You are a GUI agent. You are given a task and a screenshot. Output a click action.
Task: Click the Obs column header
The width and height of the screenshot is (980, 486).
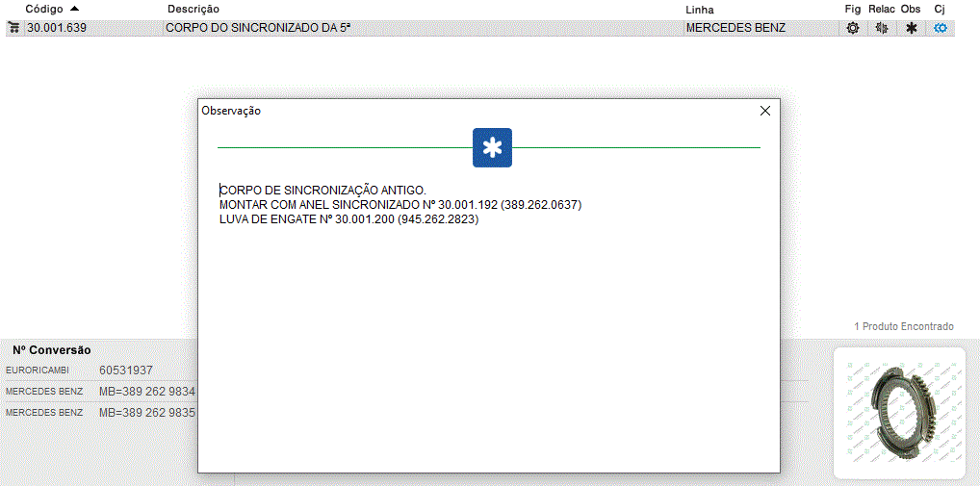click(x=911, y=9)
